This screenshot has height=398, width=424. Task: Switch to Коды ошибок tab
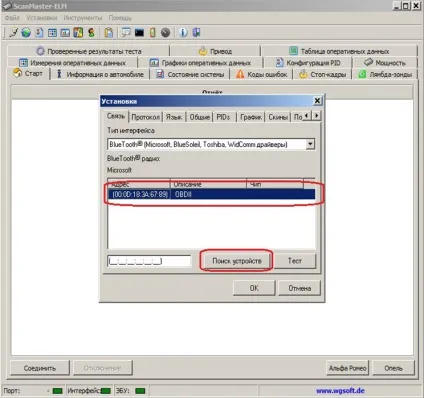point(262,74)
